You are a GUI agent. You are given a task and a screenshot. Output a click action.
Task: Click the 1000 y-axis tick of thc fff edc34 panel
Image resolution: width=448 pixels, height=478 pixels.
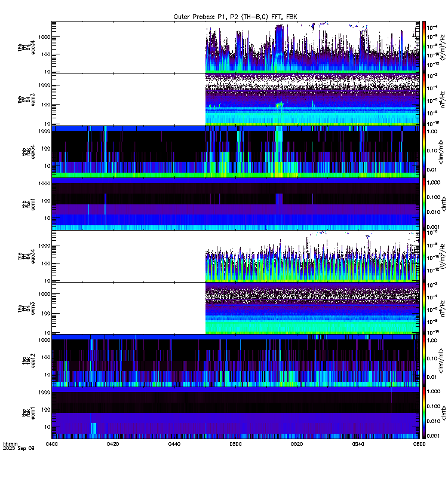44,246
